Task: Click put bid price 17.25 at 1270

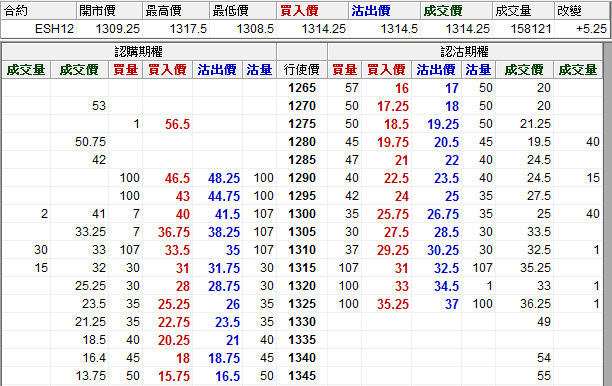Action: 393,106
